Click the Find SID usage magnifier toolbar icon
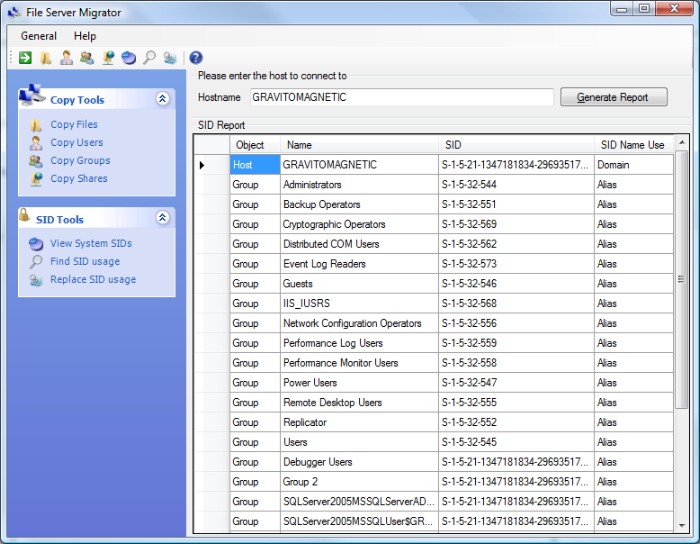700x544 pixels. pos(149,58)
